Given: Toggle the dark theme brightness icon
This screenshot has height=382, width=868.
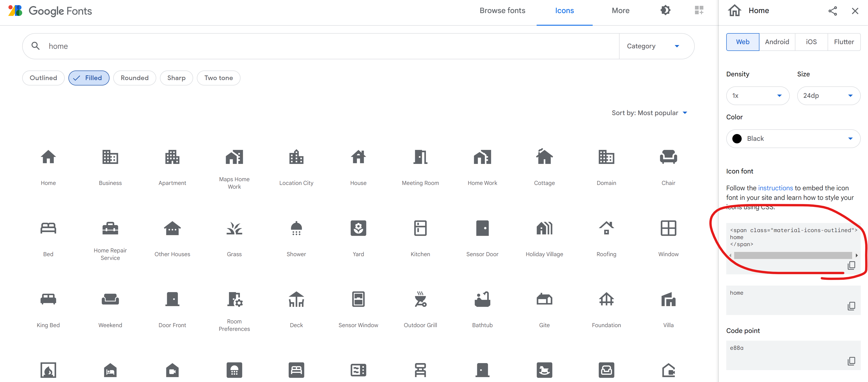Looking at the screenshot, I should (x=665, y=11).
